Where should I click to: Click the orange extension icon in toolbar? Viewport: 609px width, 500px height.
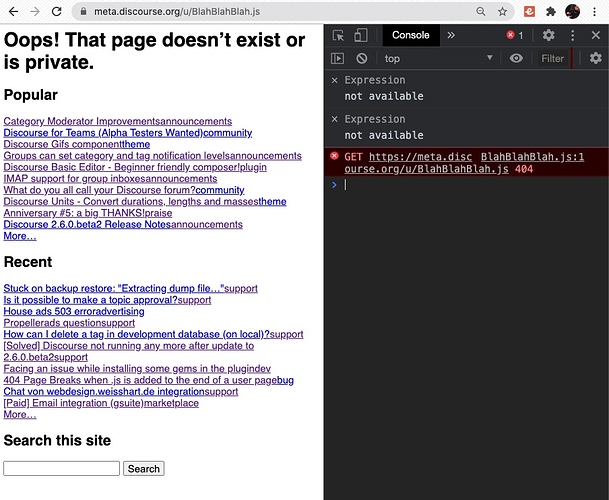pyautogui.click(x=529, y=12)
